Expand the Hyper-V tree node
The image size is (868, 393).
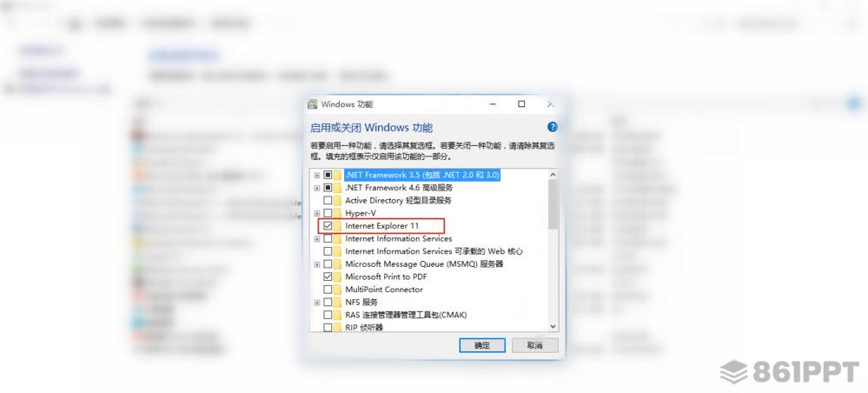pos(316,213)
